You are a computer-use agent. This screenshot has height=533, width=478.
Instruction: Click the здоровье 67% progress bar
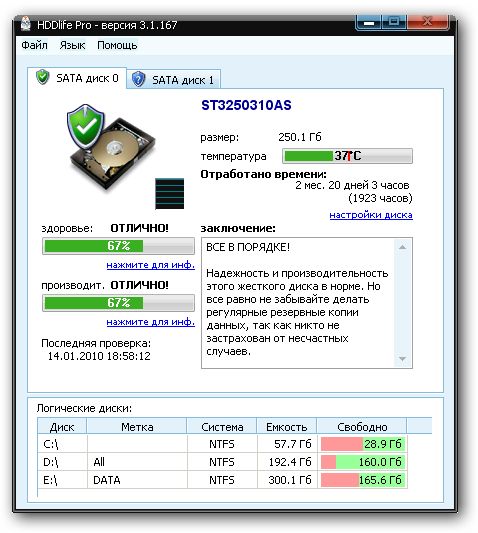coord(118,246)
